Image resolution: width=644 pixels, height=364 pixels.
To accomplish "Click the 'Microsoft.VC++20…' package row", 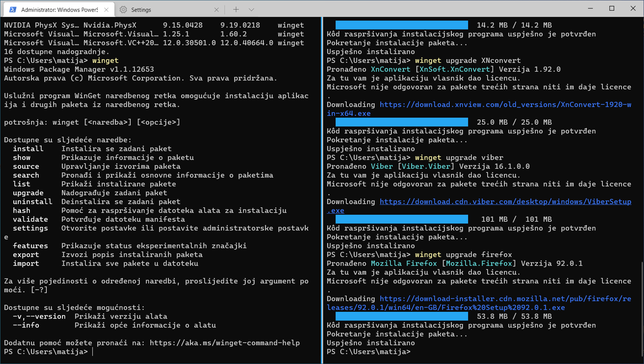I will pos(154,43).
